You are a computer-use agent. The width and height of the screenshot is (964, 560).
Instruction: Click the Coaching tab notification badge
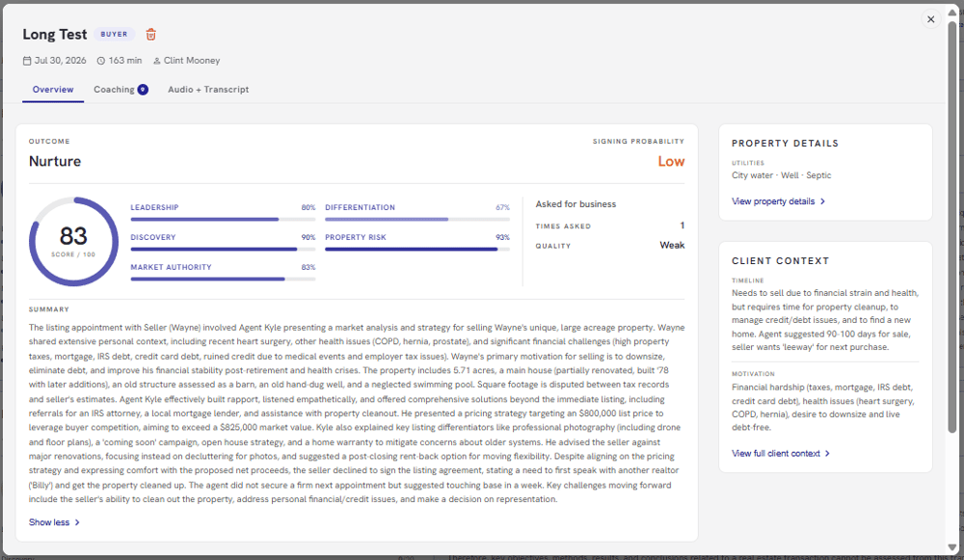pyautogui.click(x=143, y=90)
